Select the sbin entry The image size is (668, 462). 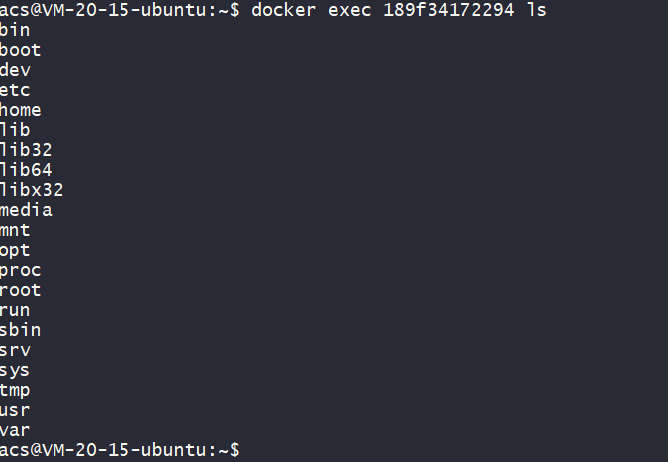(21, 330)
